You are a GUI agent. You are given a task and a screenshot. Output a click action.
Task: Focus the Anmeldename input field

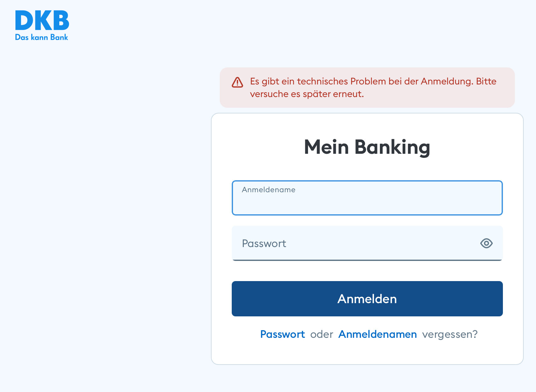367,202
